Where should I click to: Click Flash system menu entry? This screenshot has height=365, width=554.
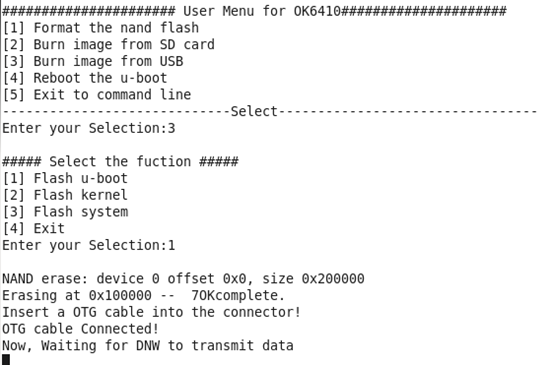tap(65, 212)
